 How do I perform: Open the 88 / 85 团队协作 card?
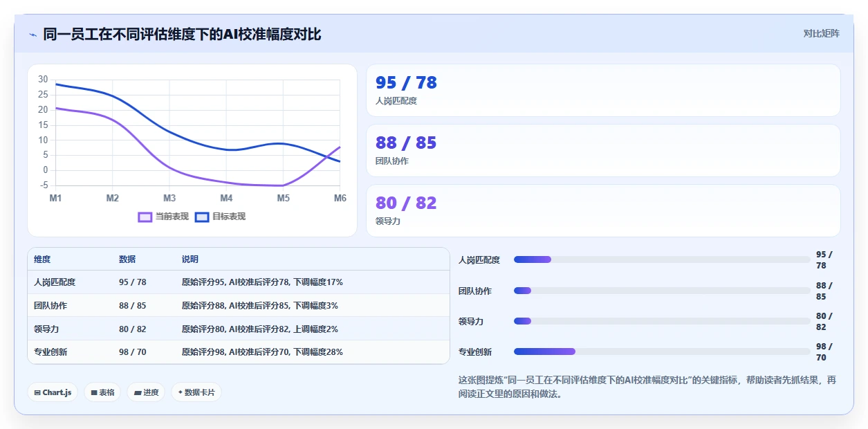603,150
